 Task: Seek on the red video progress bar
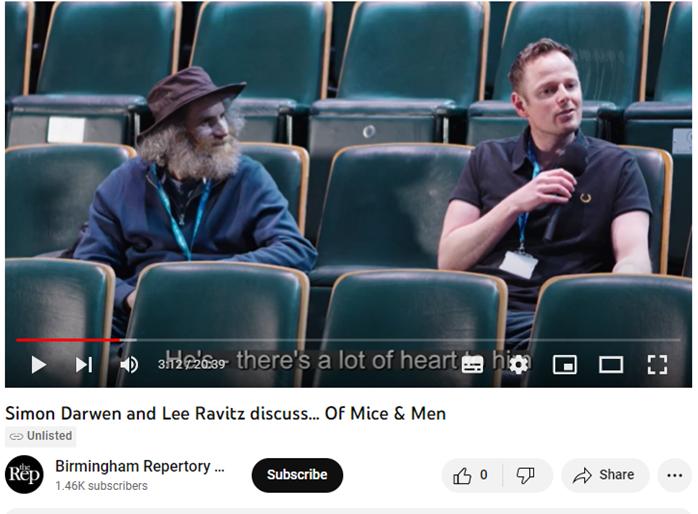pos(348,340)
